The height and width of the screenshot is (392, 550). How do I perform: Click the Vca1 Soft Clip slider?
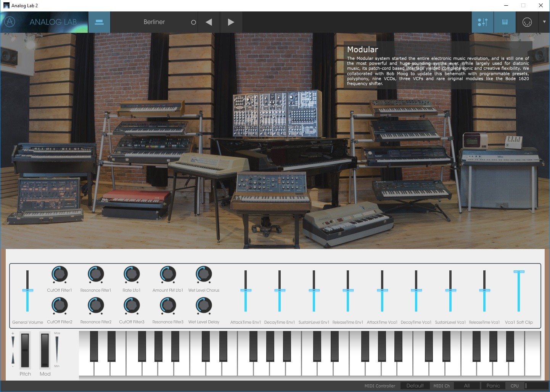pos(519,291)
